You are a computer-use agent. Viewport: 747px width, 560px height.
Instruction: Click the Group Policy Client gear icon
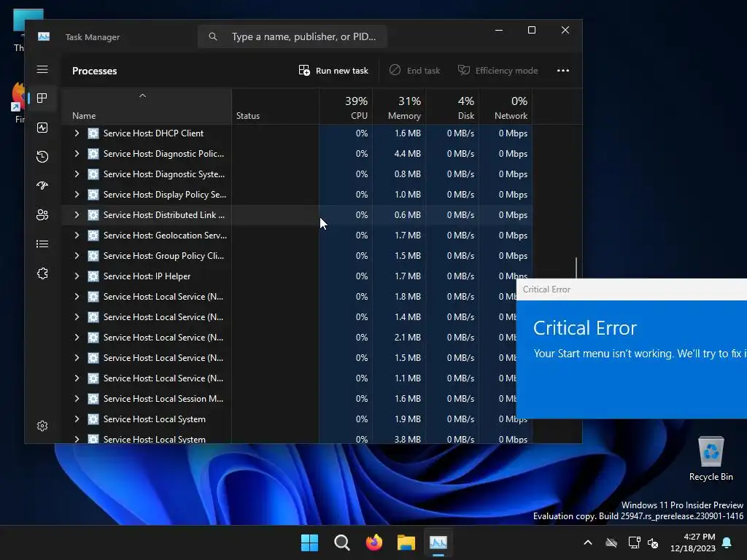(x=93, y=256)
